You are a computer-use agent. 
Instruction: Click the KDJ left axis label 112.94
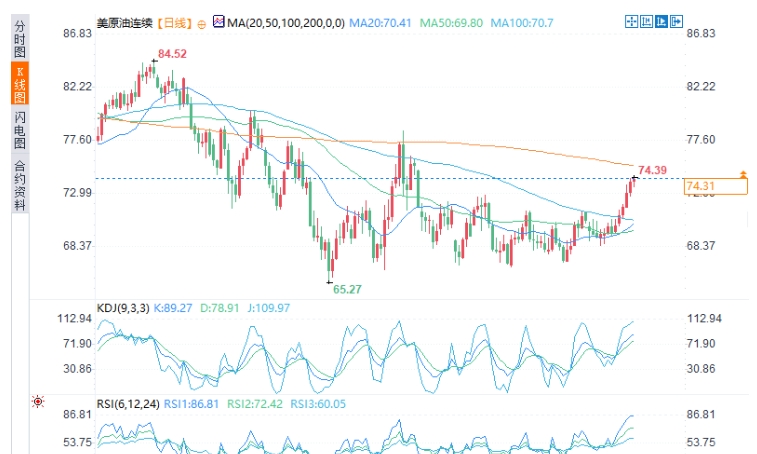74,318
